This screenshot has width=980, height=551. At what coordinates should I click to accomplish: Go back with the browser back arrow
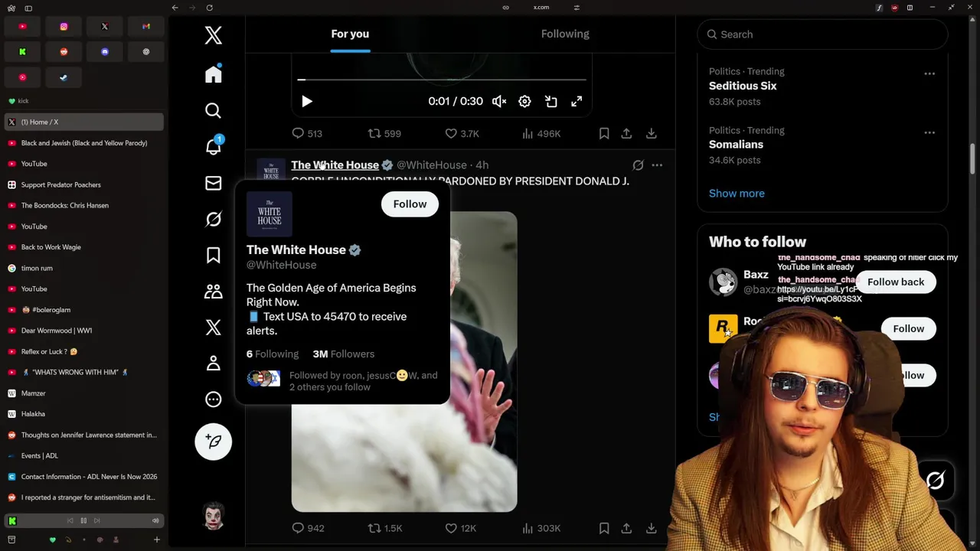[175, 8]
